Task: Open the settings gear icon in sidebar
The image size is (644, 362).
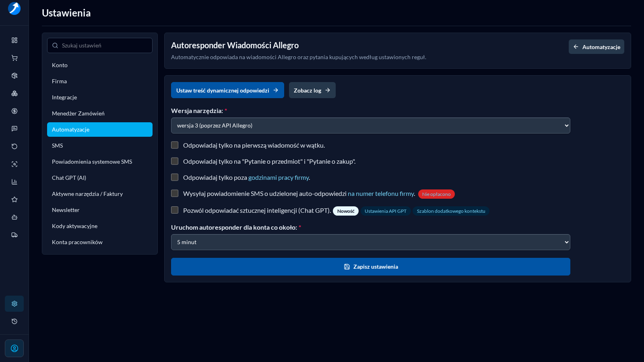Action: 14,304
